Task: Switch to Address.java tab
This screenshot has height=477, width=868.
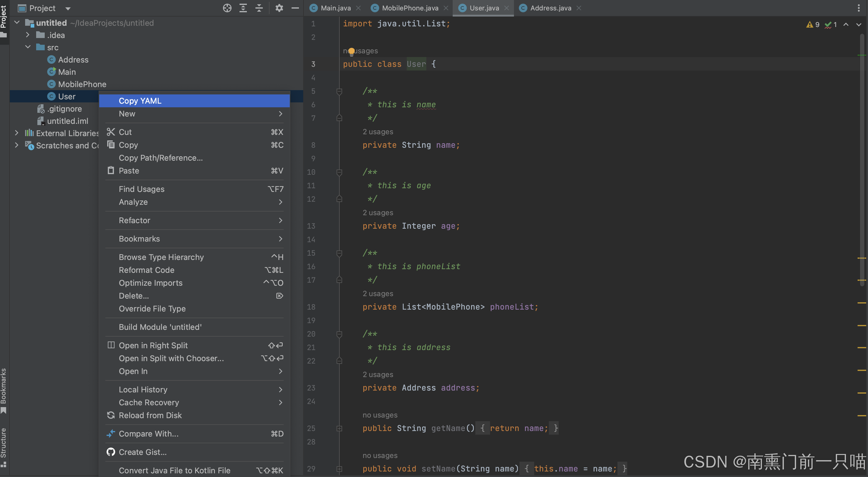Action: click(551, 8)
